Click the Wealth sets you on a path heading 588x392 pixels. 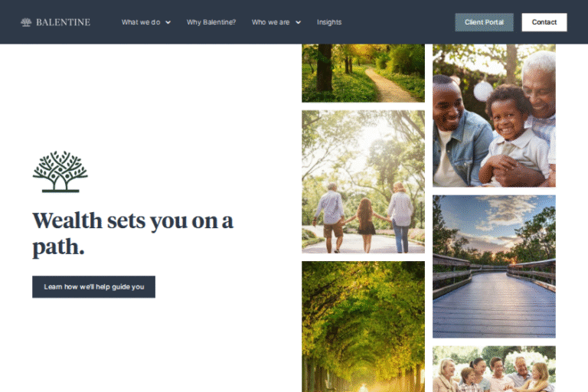tap(132, 234)
